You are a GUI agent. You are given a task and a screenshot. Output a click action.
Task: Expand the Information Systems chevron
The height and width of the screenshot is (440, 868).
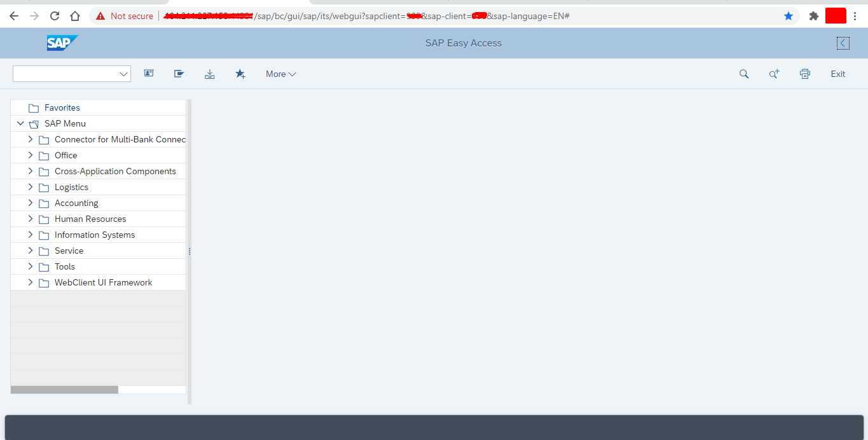(x=30, y=235)
